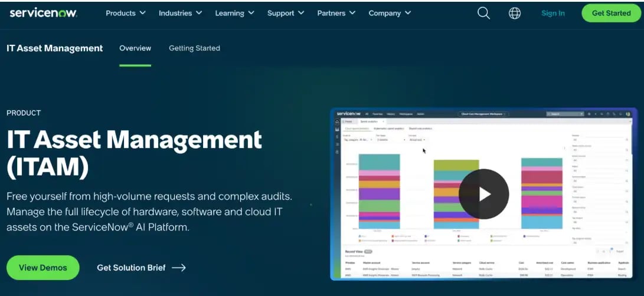Play the ITAM video with the play button
This screenshot has width=644, height=296.
(484, 194)
